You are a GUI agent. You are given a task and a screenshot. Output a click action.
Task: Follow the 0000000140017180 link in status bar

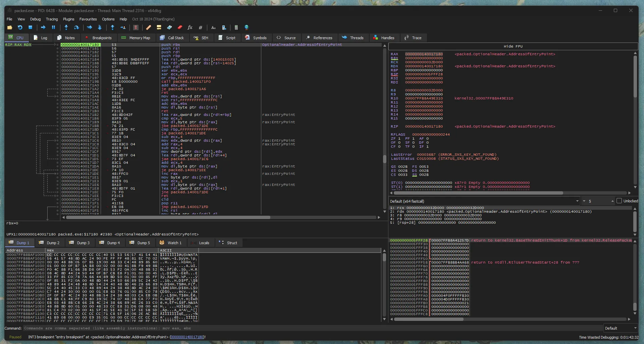[187, 337]
